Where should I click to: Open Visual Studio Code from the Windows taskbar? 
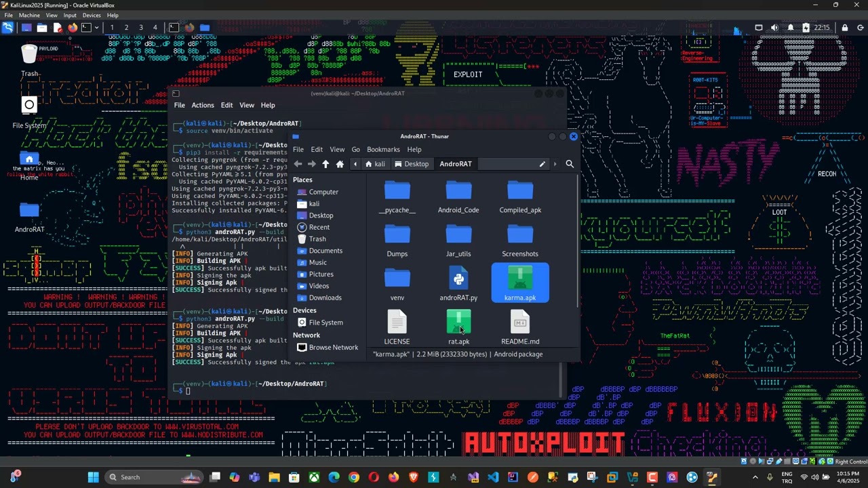coord(493,477)
